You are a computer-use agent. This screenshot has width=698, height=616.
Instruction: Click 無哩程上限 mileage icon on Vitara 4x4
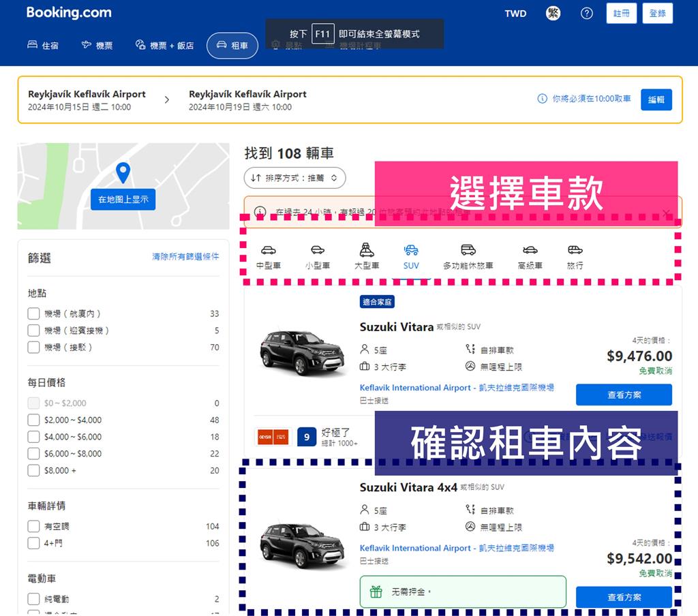coord(470,527)
